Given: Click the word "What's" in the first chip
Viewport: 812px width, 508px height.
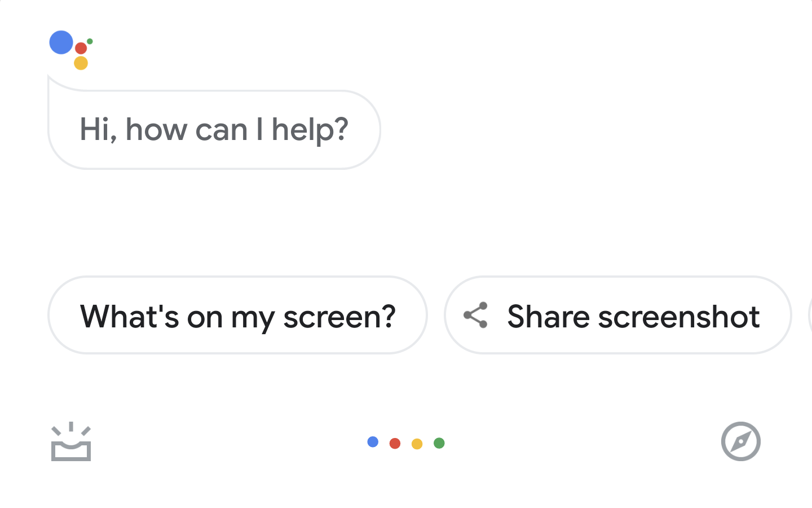Looking at the screenshot, I should pos(129,316).
